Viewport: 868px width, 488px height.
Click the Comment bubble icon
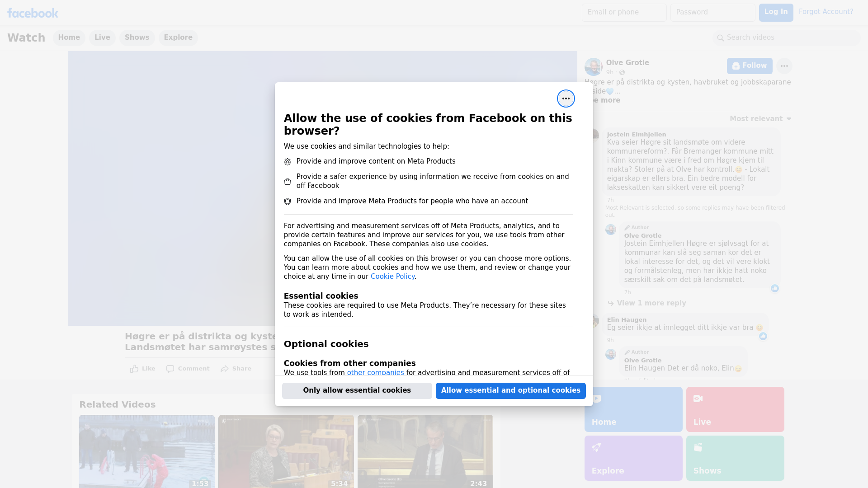(170, 369)
